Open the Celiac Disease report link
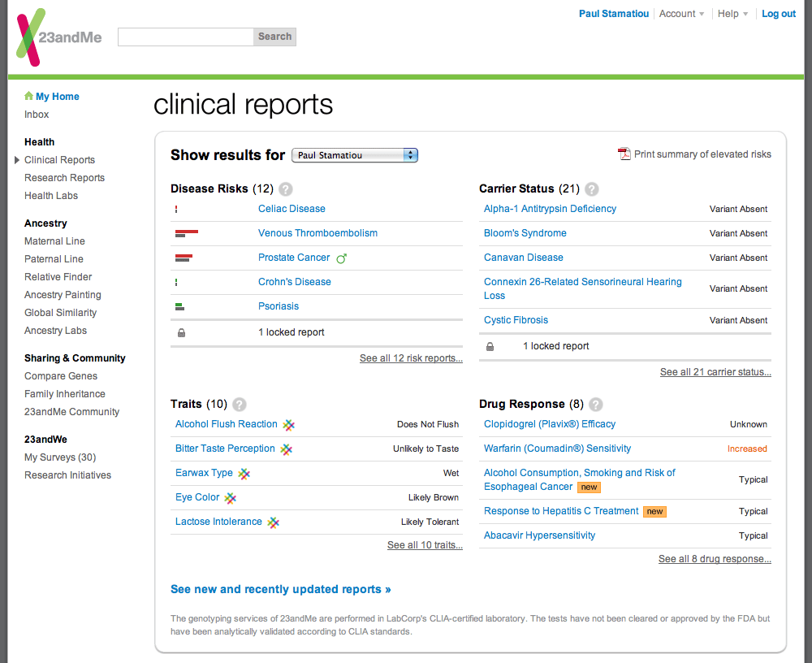Screen dimensions: 812x663 point(292,209)
